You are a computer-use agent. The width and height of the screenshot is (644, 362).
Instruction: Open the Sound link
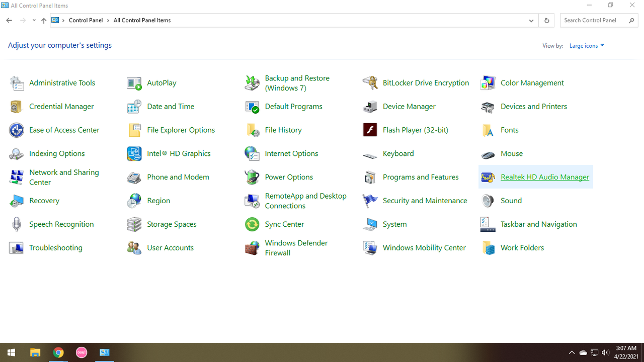[x=511, y=201]
